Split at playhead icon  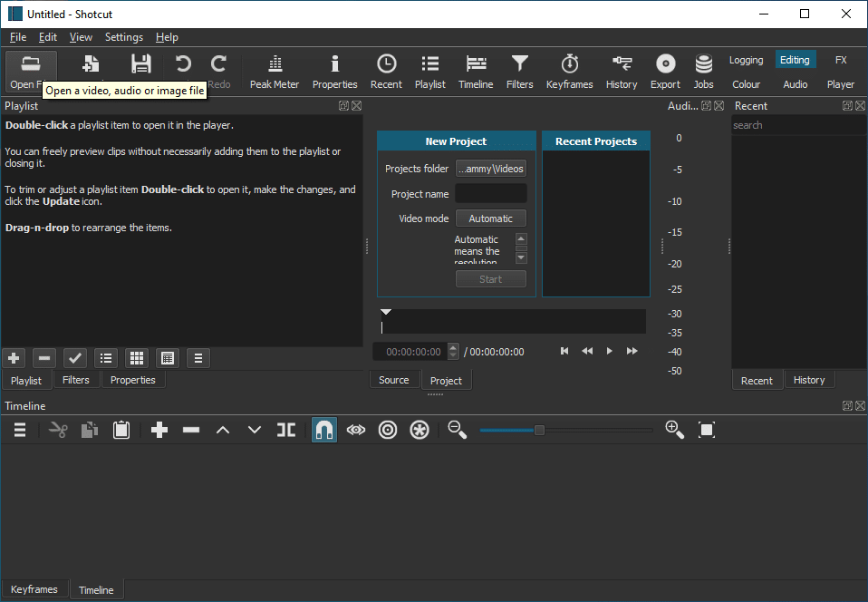pyautogui.click(x=286, y=430)
